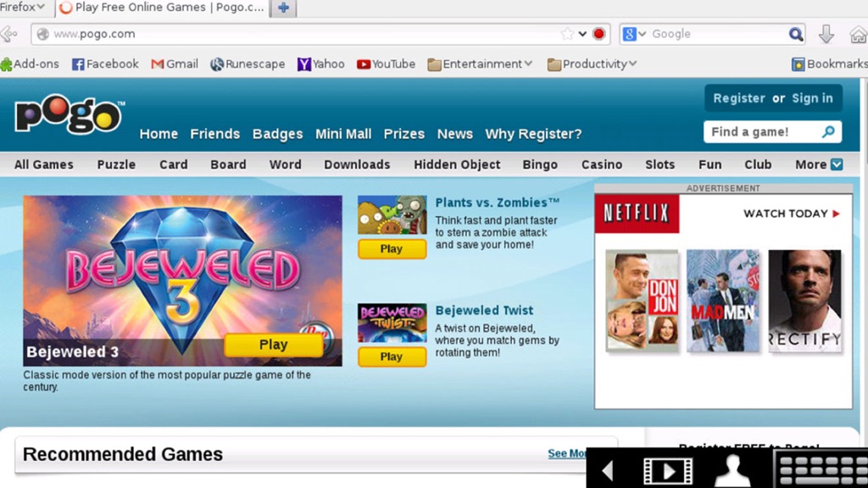Select the Casino category

point(602,164)
